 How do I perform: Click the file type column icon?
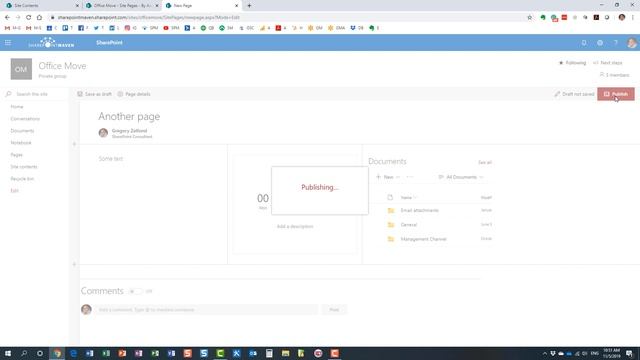(x=390, y=198)
